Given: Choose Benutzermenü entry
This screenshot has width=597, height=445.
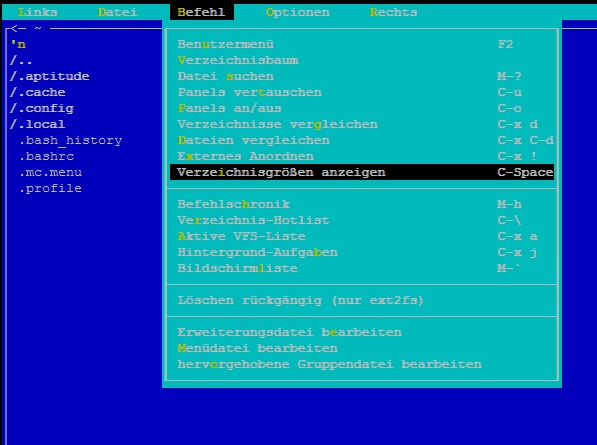Looking at the screenshot, I should (362, 44).
